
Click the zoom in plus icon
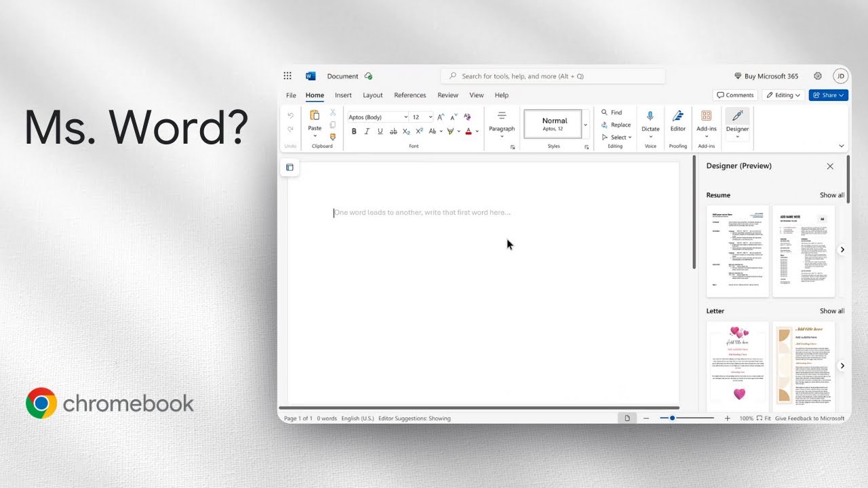pos(728,418)
